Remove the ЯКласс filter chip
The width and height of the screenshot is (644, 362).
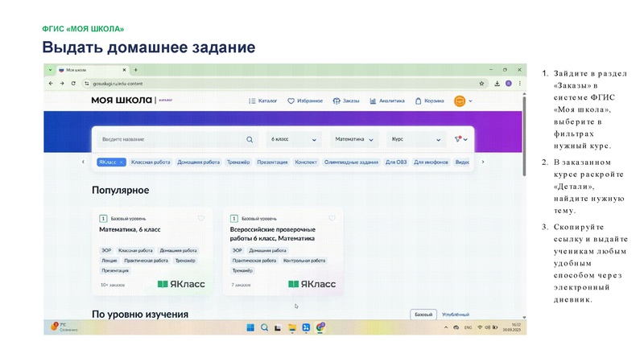(x=122, y=162)
